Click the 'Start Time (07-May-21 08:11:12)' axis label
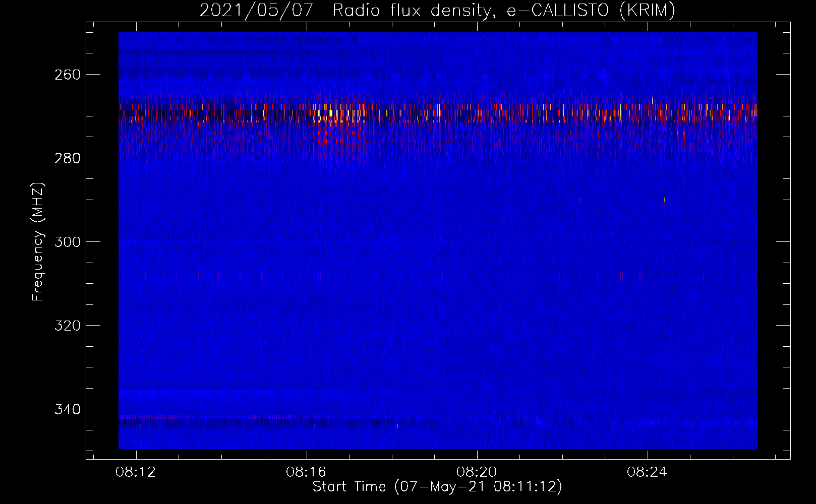The image size is (816, 504). pyautogui.click(x=437, y=487)
